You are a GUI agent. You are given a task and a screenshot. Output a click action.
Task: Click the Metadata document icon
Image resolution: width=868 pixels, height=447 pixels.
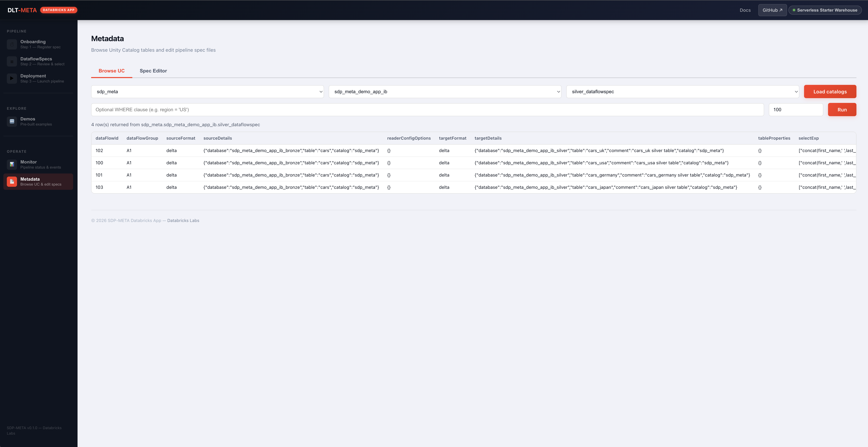click(12, 182)
